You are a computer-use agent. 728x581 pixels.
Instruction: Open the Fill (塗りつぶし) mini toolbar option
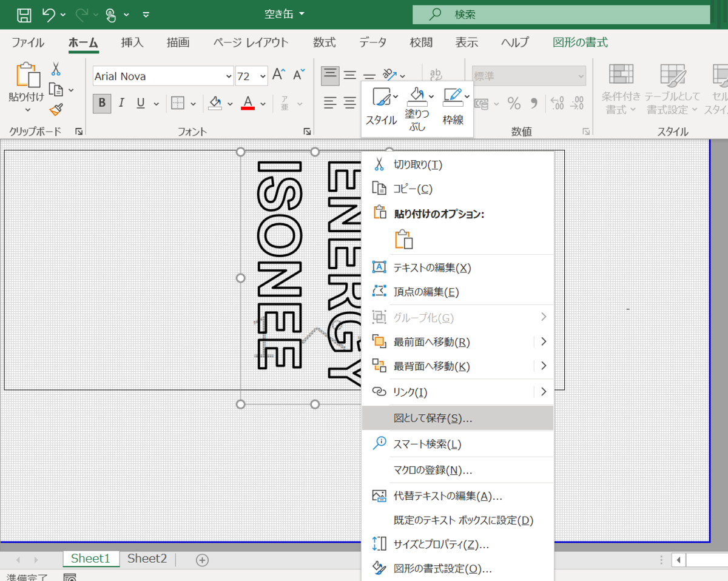click(x=417, y=109)
